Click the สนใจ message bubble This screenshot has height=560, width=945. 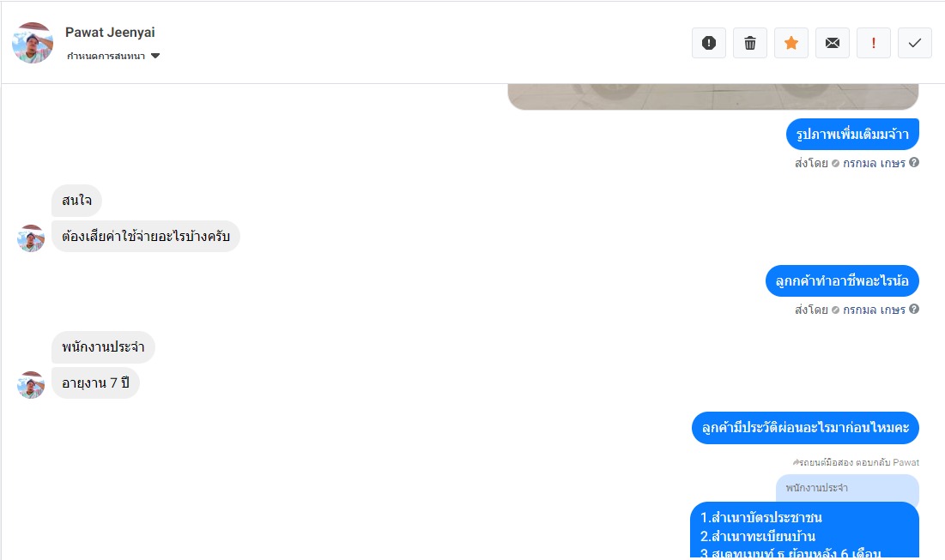click(x=76, y=201)
